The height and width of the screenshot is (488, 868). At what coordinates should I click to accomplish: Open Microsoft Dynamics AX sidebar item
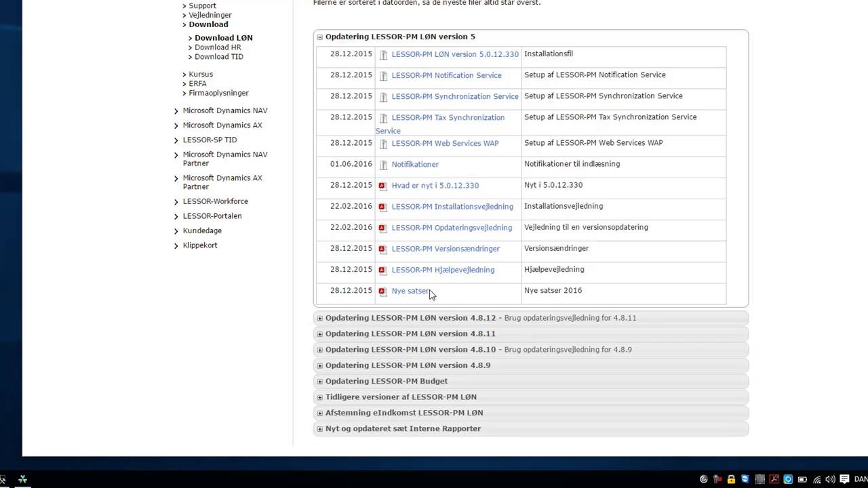click(222, 125)
